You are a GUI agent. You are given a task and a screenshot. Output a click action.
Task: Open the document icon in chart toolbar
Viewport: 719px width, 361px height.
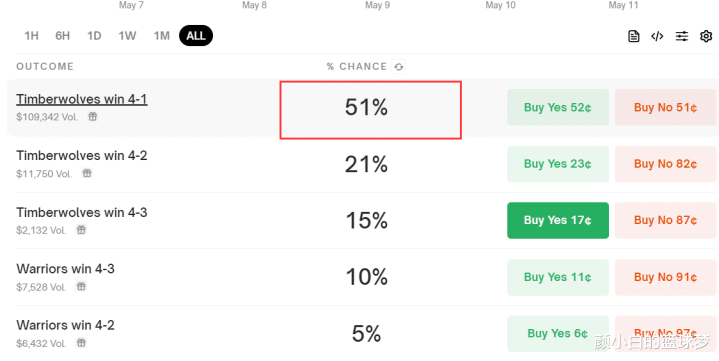[633, 36]
